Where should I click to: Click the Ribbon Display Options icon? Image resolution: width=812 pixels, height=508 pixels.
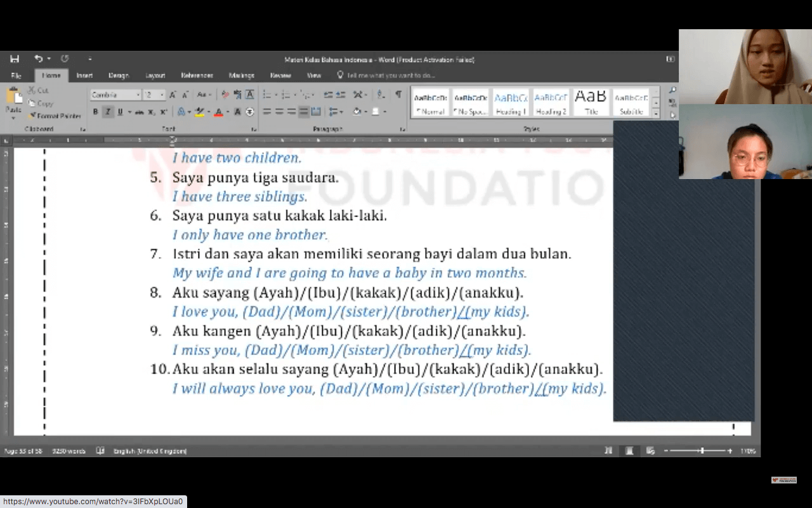coord(671,59)
